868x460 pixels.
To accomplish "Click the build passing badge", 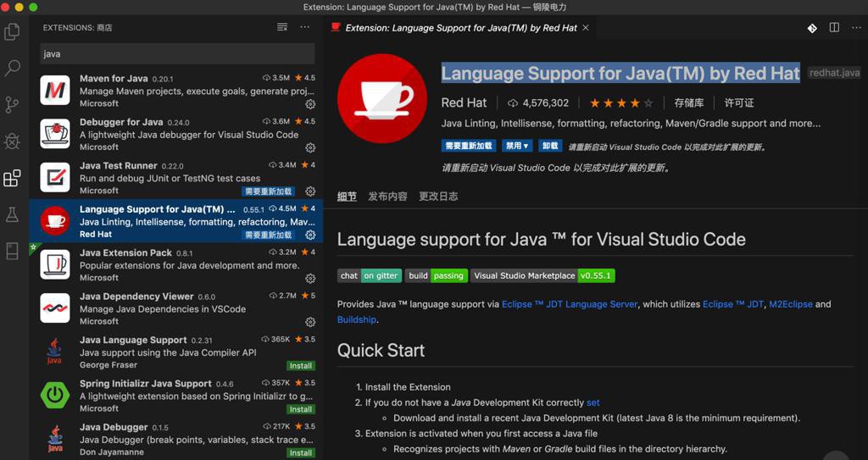I will pyautogui.click(x=437, y=275).
